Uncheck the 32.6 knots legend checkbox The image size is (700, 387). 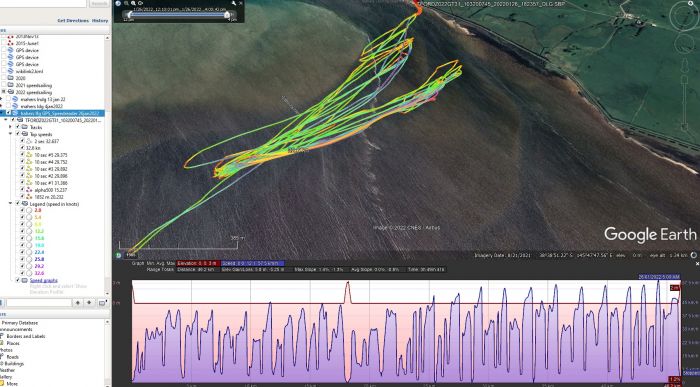pos(22,273)
